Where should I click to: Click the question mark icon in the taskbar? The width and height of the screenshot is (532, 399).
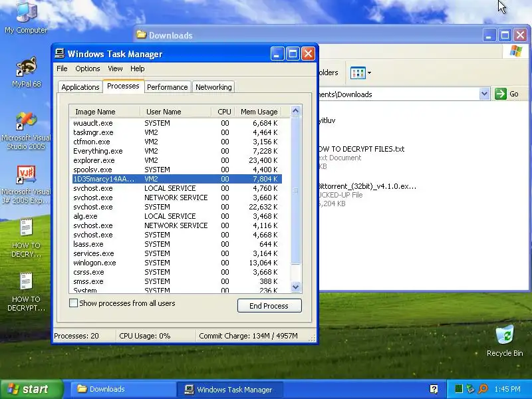pos(434,389)
